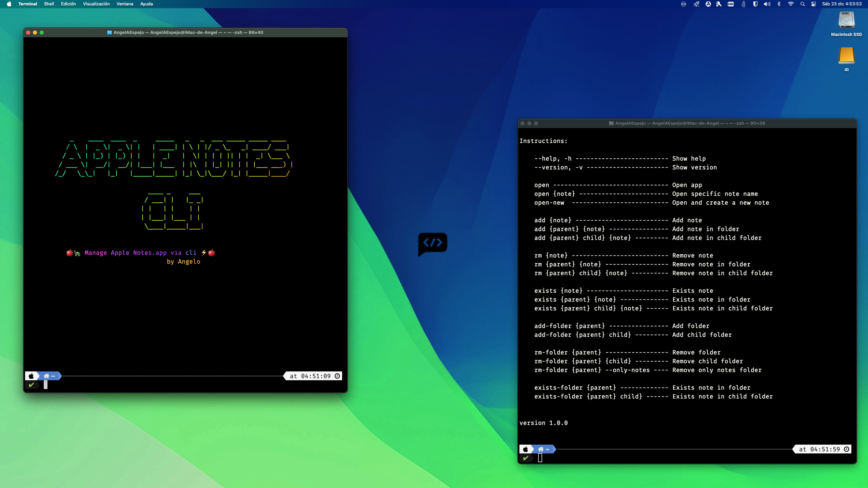Image resolution: width=868 pixels, height=488 pixels.
Task: Open Spotlight search
Action: point(803,4)
